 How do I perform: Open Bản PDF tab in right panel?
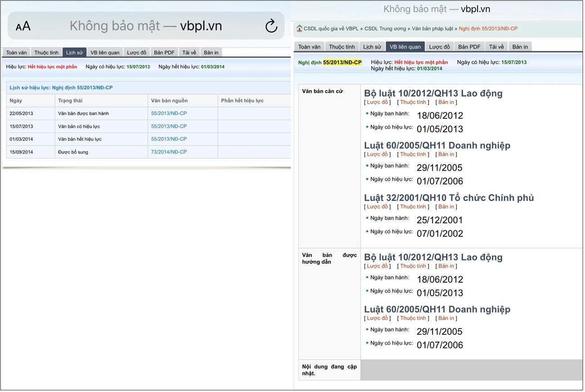click(x=469, y=47)
